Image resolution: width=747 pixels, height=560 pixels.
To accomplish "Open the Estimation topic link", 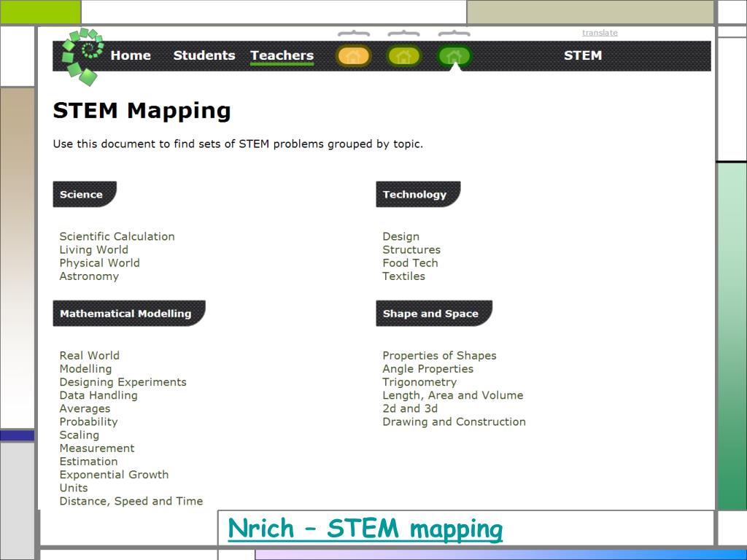I will (x=88, y=462).
